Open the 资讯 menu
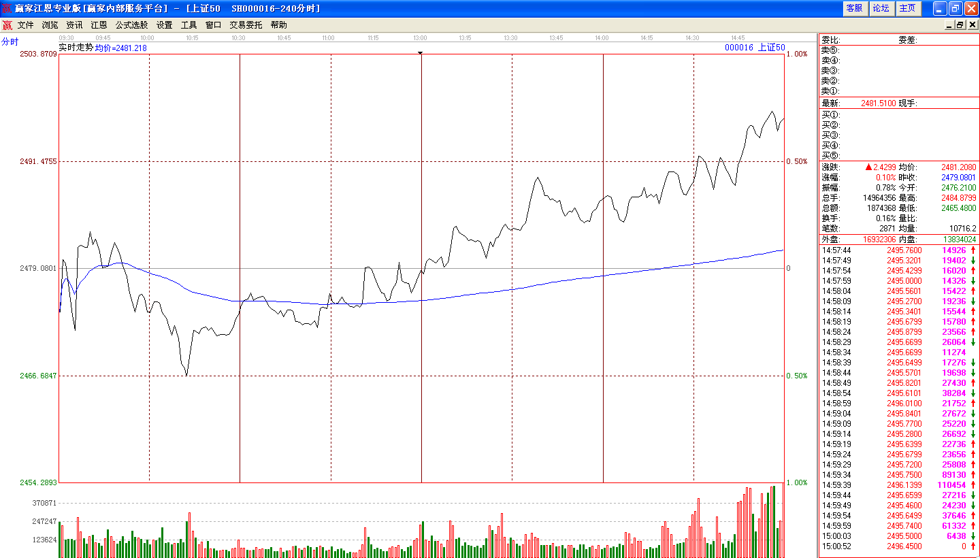The image size is (980, 558). coord(74,25)
